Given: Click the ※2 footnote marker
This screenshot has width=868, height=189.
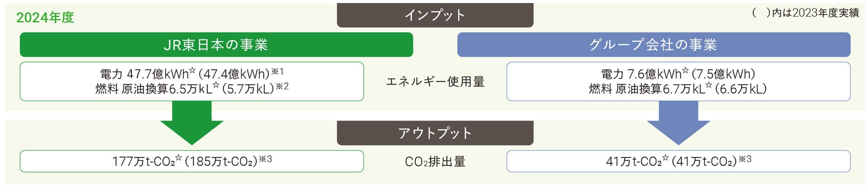Looking at the screenshot, I should [x=283, y=86].
